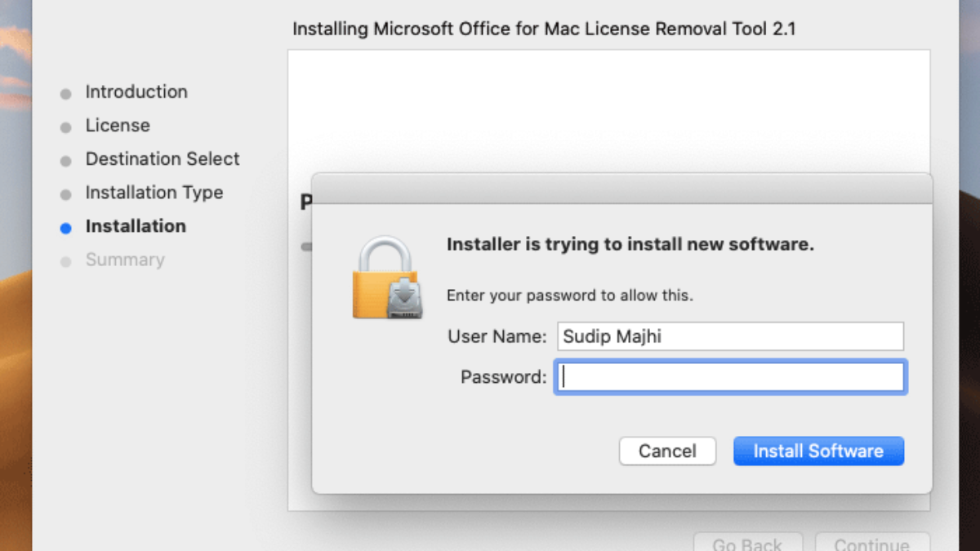980x551 pixels.
Task: Click the blue bullet beside Installation
Action: [x=66, y=229]
